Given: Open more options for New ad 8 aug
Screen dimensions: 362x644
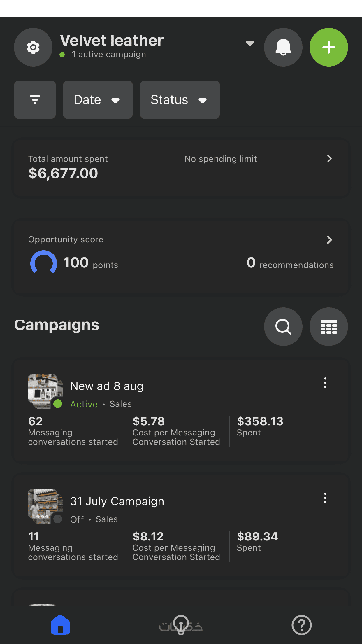Looking at the screenshot, I should pos(325,383).
